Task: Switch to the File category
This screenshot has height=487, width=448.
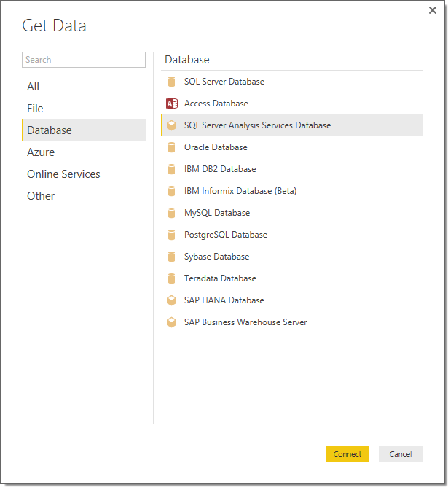Action: tap(36, 109)
